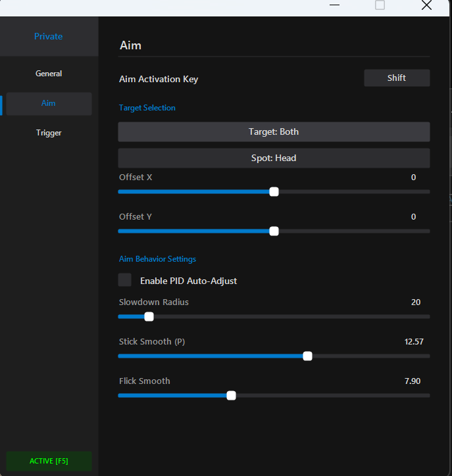Click the Enable PID Auto-Adjust label
The height and width of the screenshot is (476, 452).
(188, 281)
